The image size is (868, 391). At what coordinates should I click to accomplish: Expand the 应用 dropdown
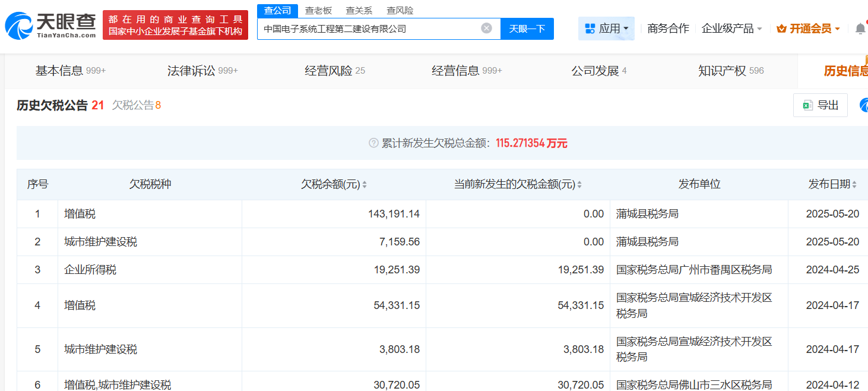[606, 29]
